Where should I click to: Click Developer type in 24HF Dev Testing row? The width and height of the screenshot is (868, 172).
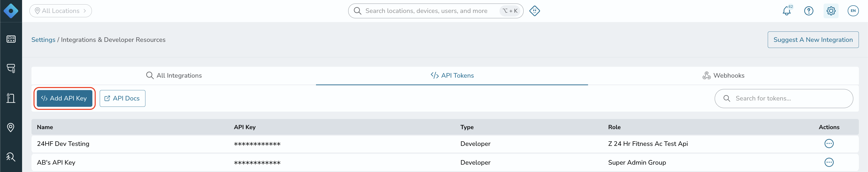coord(475,144)
